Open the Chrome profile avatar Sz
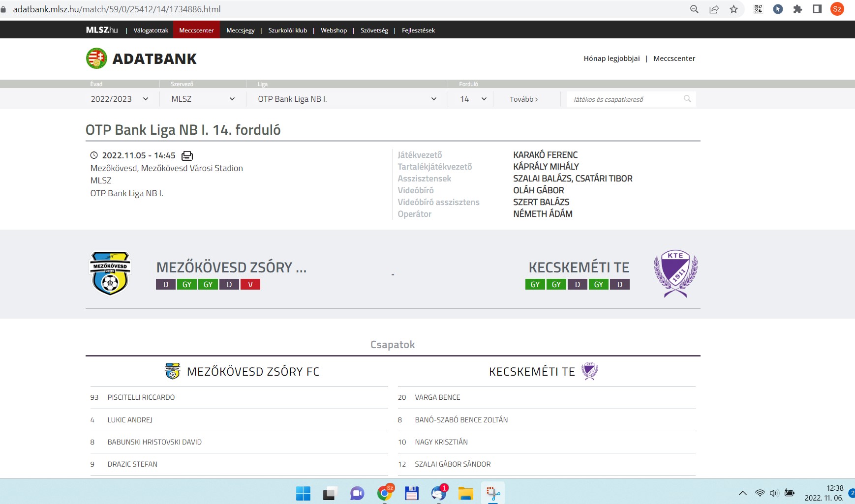Image resolution: width=855 pixels, height=504 pixels. [837, 9]
